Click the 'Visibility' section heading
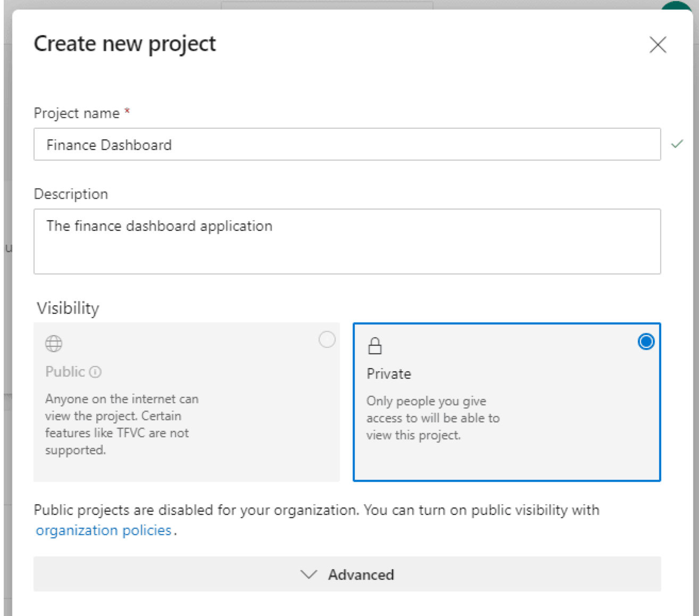The image size is (699, 616). (68, 308)
